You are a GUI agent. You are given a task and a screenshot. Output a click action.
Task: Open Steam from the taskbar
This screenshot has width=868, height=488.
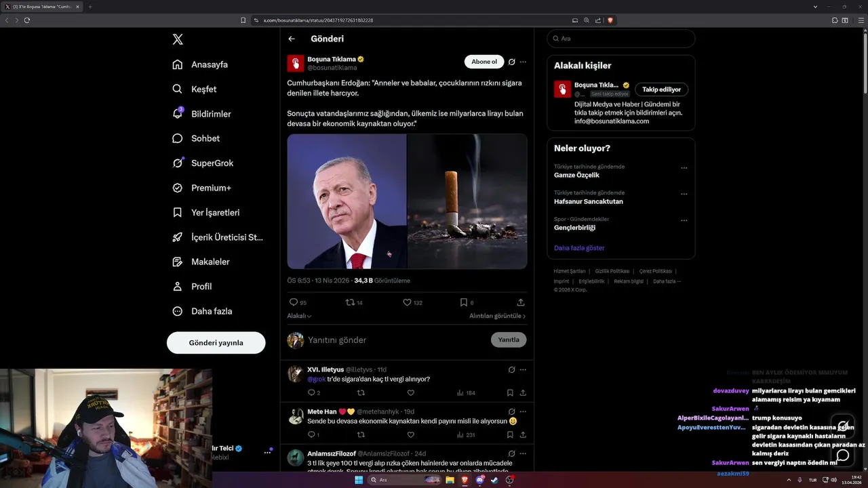(x=494, y=480)
